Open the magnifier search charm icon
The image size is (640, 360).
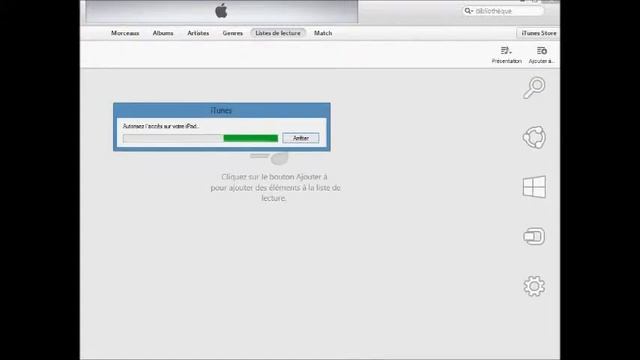point(534,87)
